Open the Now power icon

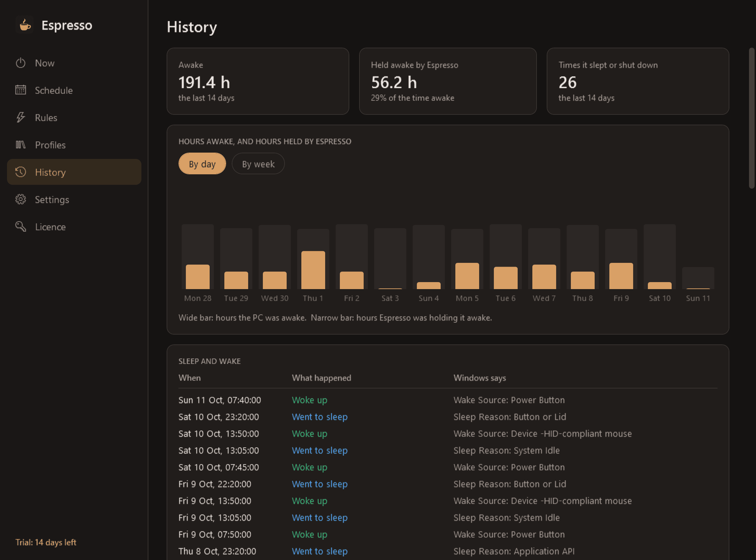tap(21, 63)
